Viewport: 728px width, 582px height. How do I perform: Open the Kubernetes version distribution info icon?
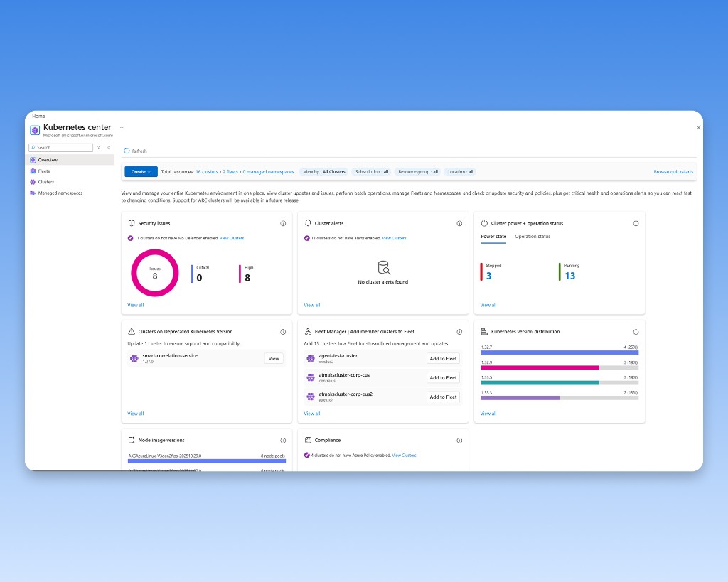click(636, 332)
